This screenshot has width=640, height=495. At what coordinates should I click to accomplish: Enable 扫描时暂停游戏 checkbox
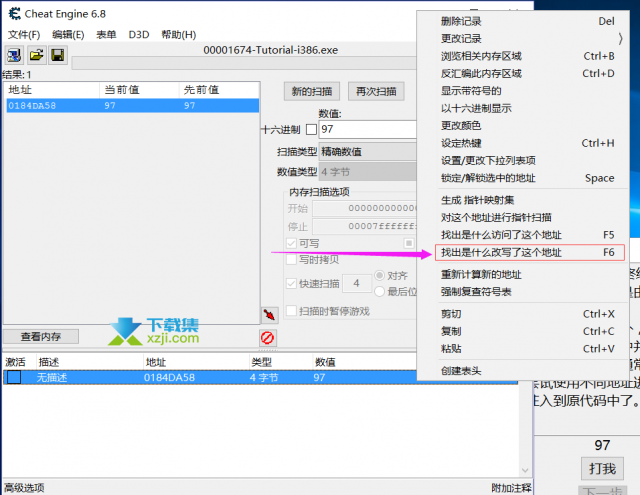pos(291,311)
